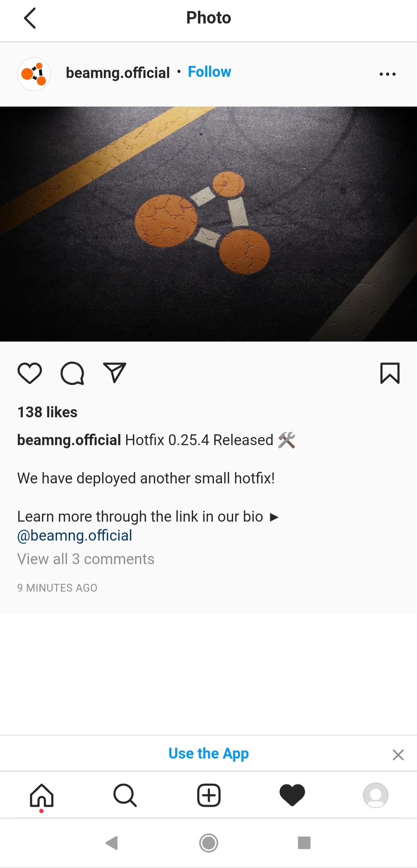The width and height of the screenshot is (417, 868).
Task: Create new post with plus icon
Action: (209, 795)
